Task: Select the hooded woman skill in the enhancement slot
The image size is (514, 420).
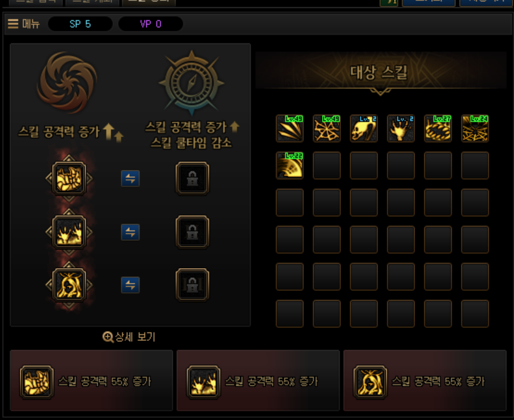Action: [x=69, y=285]
